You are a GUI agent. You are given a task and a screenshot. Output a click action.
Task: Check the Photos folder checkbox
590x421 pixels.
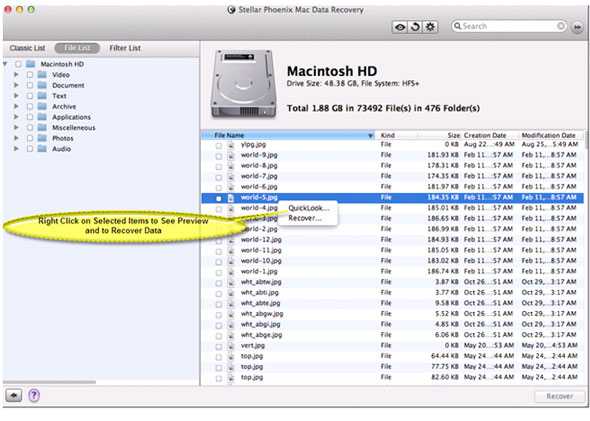coord(30,138)
